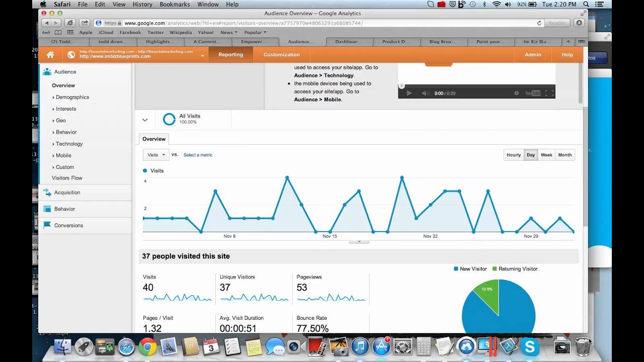Switch the chart granularity to Hourly
The width and height of the screenshot is (644, 362).
pyautogui.click(x=513, y=154)
